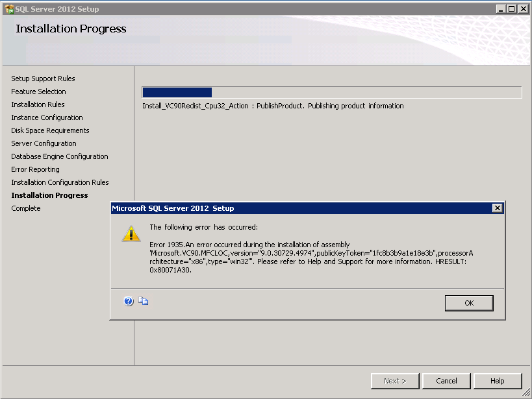The image size is (532, 399).
Task: Dismiss error dialog with OK button
Action: click(469, 303)
